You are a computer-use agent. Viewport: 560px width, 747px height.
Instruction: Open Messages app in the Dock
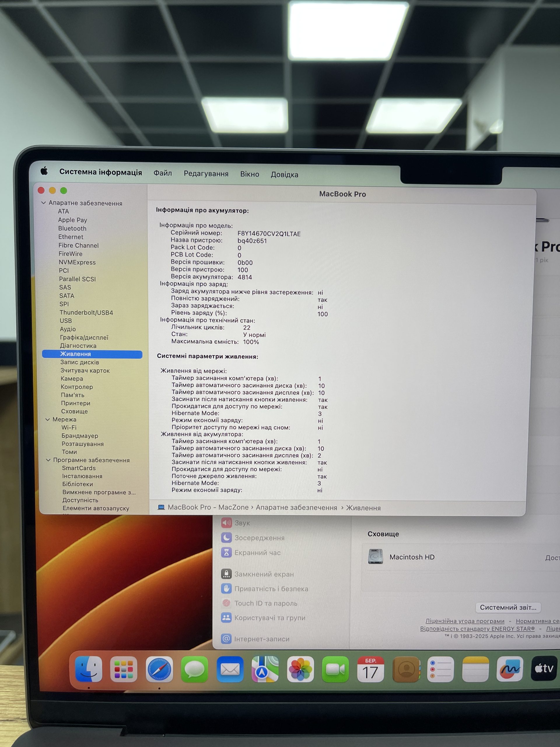(195, 669)
